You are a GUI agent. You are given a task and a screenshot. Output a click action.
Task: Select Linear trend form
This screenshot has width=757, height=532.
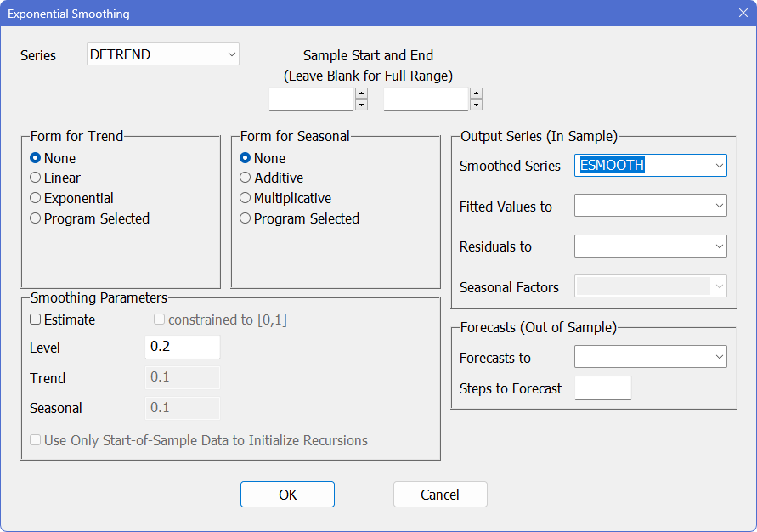coord(36,178)
